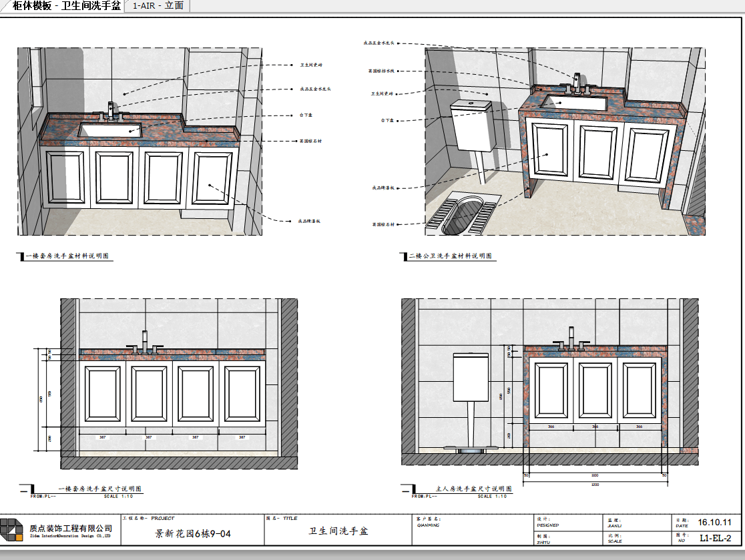Switch to the 1-AIR - 立面 tab
This screenshot has width=745, height=560.
pos(158,6)
